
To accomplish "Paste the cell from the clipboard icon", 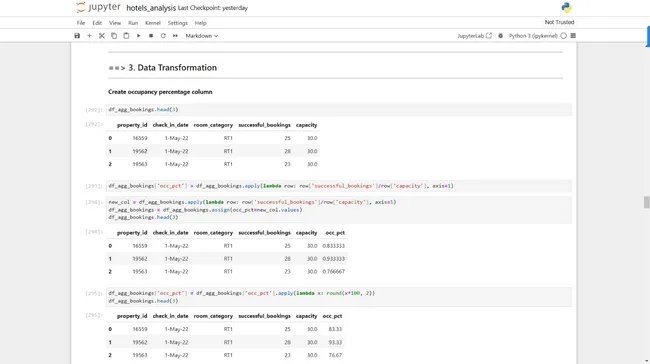I will point(126,36).
